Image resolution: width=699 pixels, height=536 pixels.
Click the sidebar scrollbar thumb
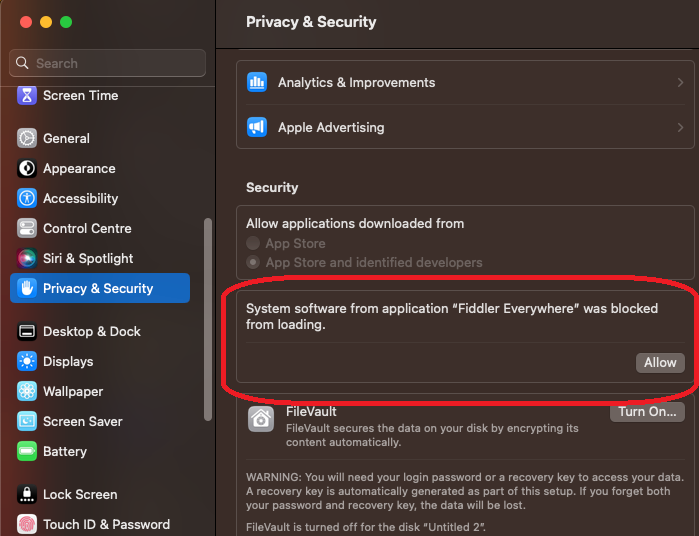coord(208,300)
